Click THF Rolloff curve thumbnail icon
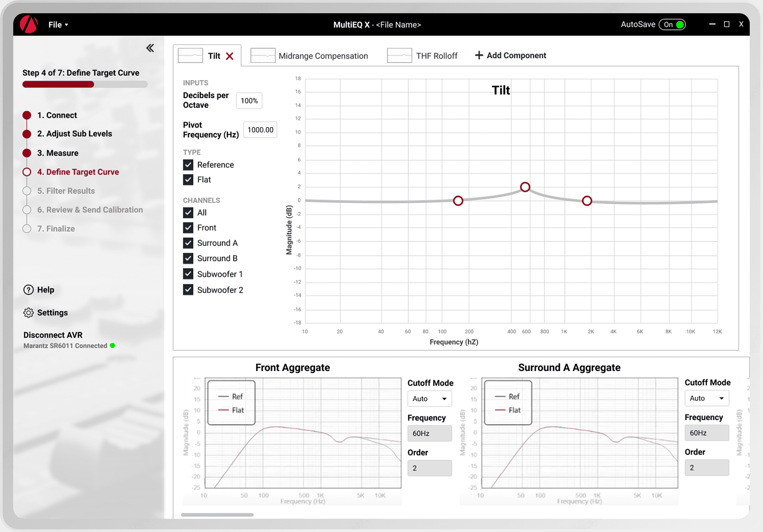The width and height of the screenshot is (763, 532). pyautogui.click(x=399, y=56)
